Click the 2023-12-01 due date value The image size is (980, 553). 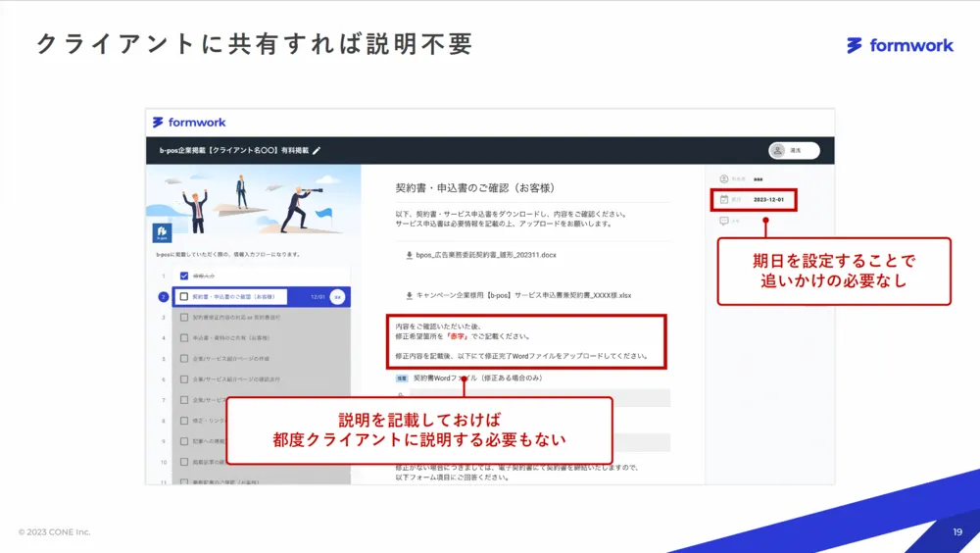768,200
